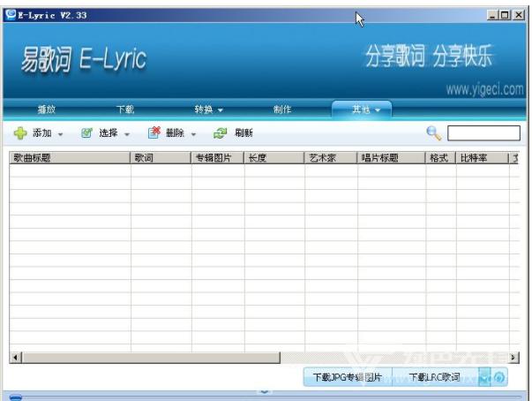Viewport: 532px width, 401px height.
Task: Click the bottom progress slider knob
Action: [x=16, y=397]
